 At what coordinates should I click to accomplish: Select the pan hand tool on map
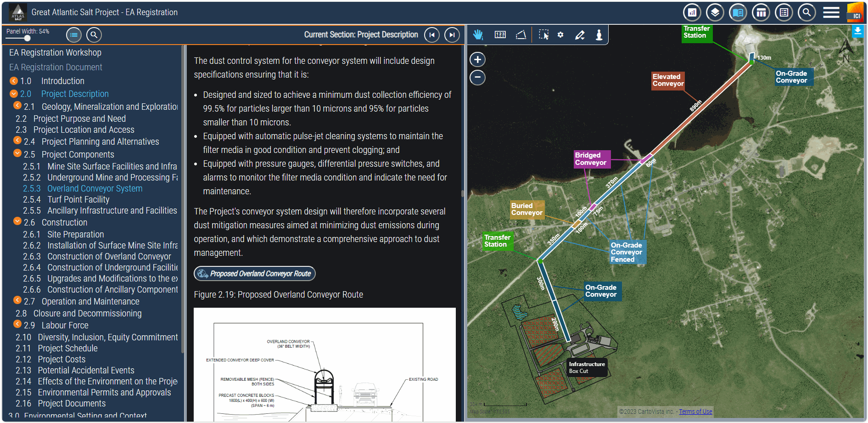pos(478,35)
